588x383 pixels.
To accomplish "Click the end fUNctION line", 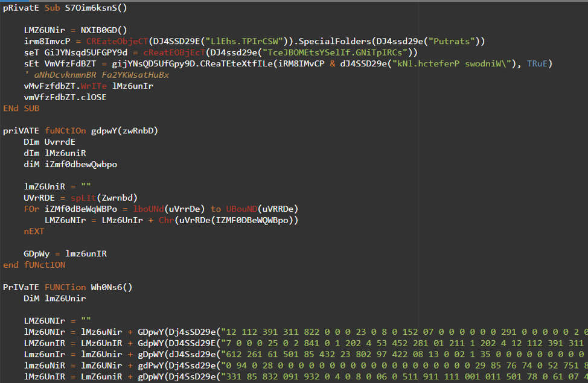I will (34, 265).
